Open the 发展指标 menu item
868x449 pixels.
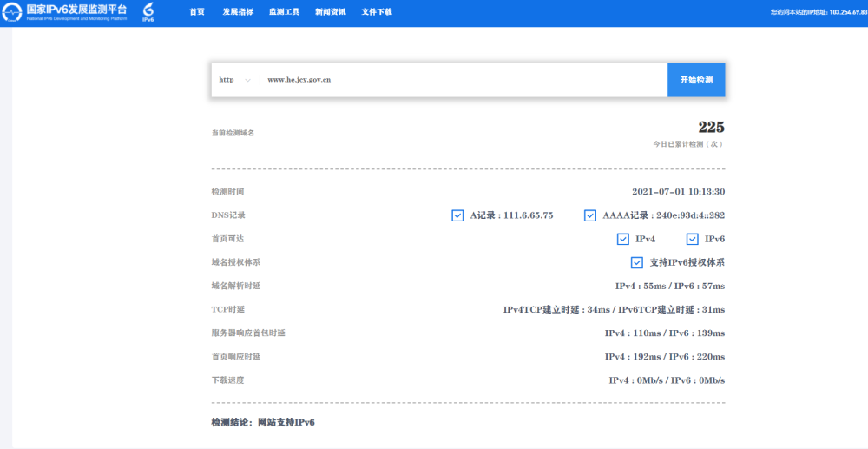(x=238, y=12)
